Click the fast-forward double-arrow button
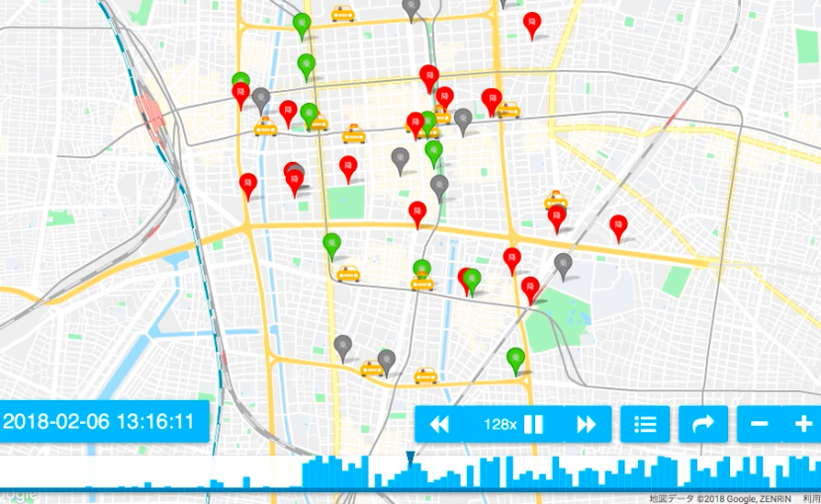This screenshot has width=821, height=504. click(x=587, y=425)
